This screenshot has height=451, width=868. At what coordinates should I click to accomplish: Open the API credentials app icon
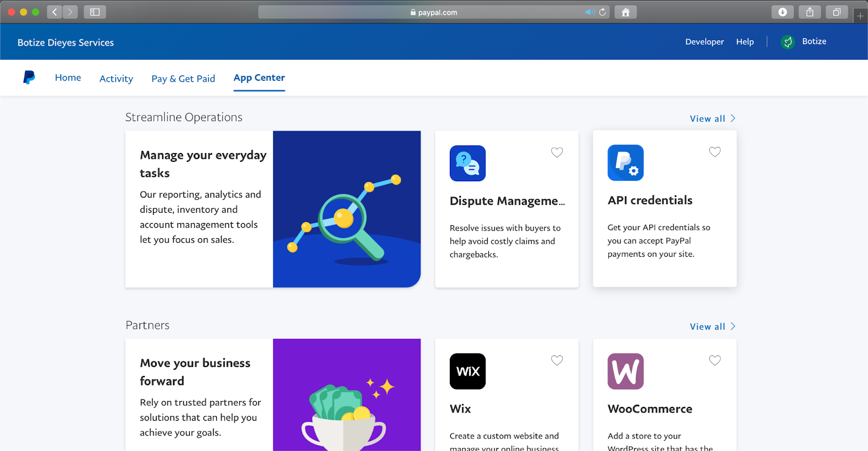point(626,163)
